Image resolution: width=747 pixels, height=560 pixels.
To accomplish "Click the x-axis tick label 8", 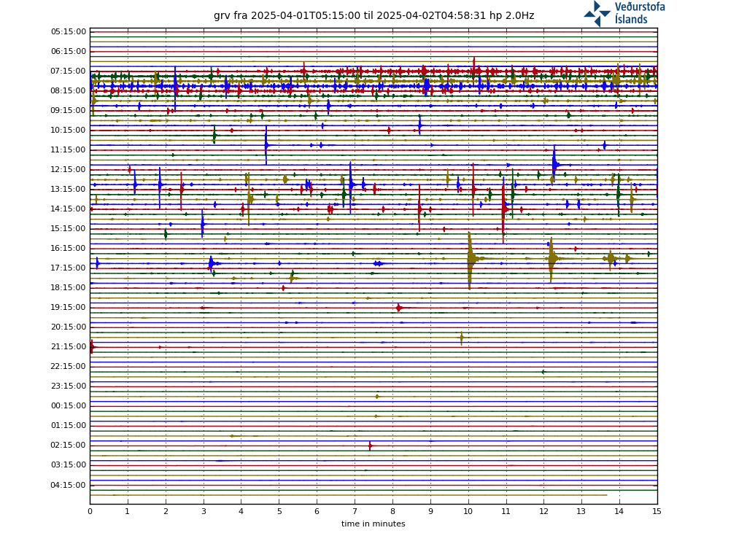I will pyautogui.click(x=392, y=512).
